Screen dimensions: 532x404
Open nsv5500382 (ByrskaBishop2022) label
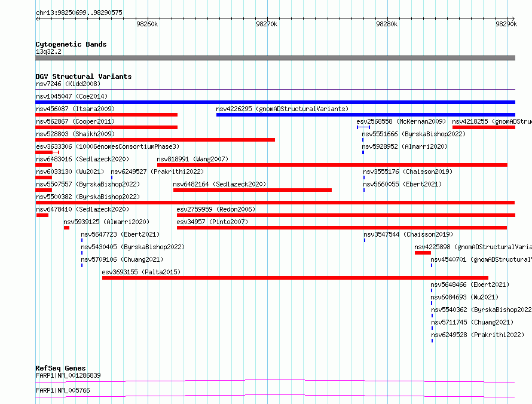[x=88, y=197]
